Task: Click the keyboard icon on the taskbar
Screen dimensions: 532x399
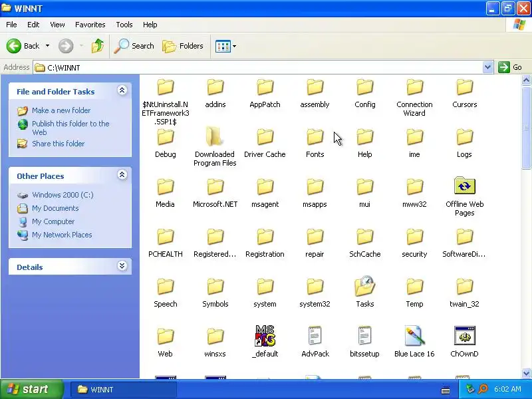Action: [446, 390]
